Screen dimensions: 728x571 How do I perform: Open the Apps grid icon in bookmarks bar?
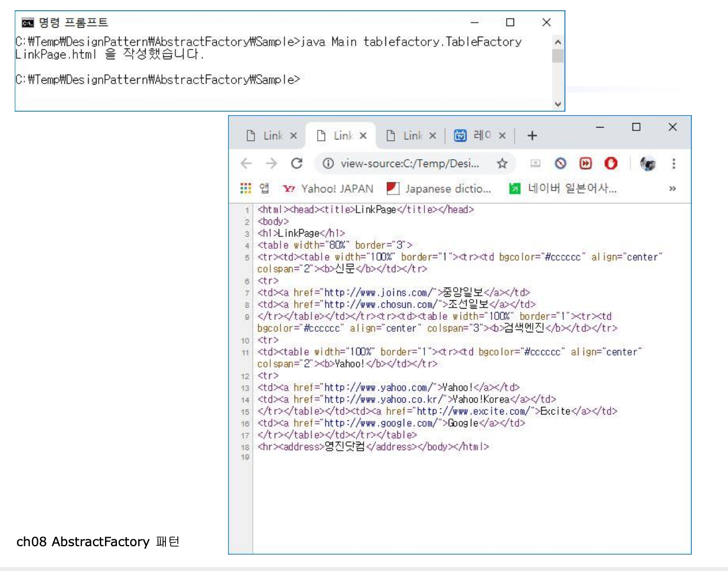tap(245, 188)
